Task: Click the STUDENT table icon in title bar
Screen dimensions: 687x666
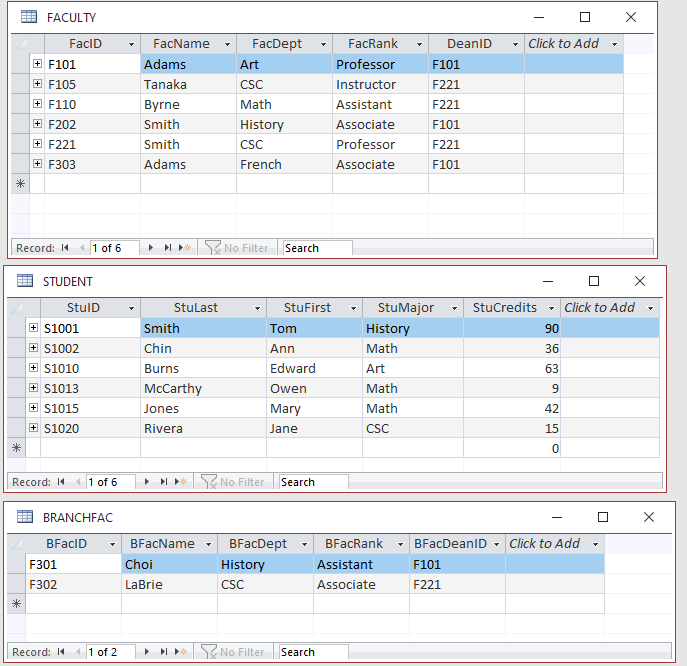Action: click(x=25, y=280)
